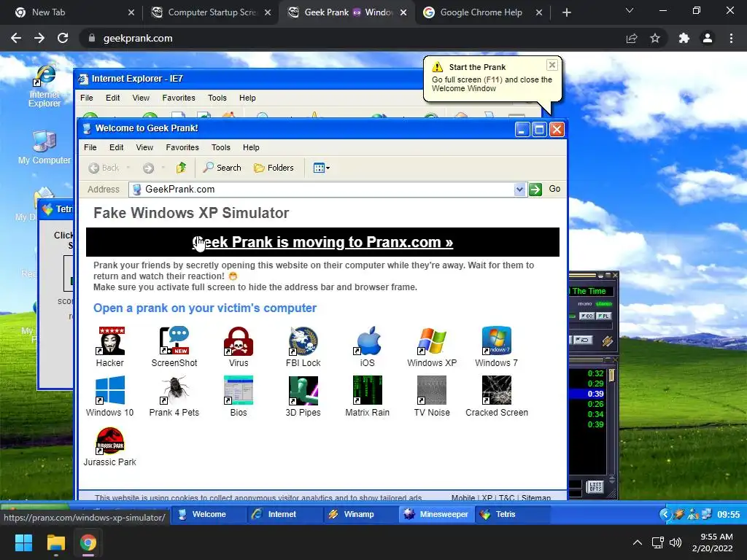Click the Forward arrow in Welcome window
Image resolution: width=747 pixels, height=560 pixels.
coord(148,168)
